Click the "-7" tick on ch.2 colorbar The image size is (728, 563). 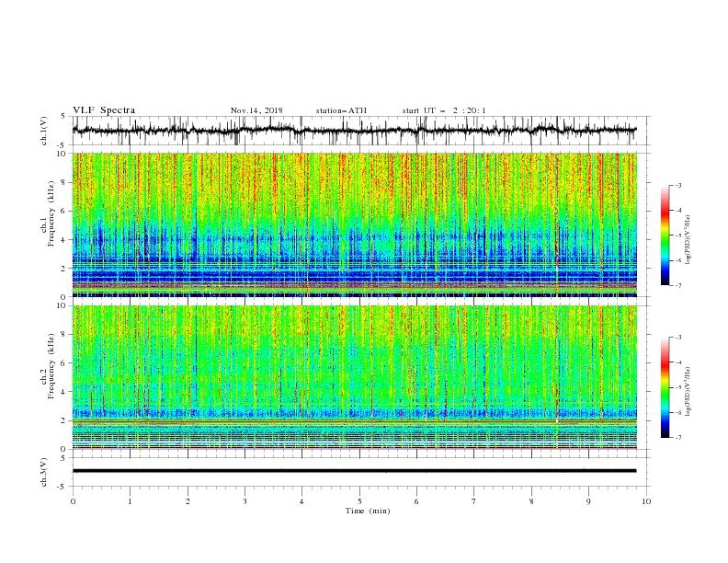pyautogui.click(x=677, y=438)
